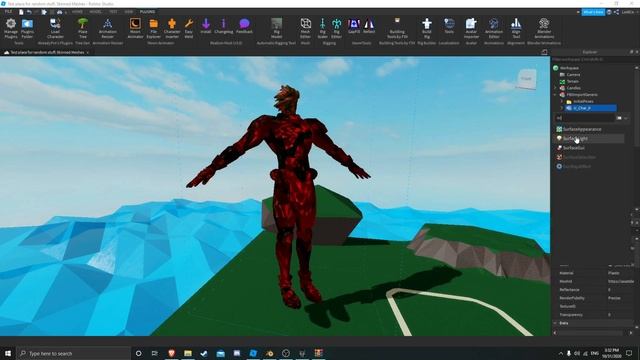Open Moon Animator File Explorer
This screenshot has width=640, height=360.
click(153, 28)
